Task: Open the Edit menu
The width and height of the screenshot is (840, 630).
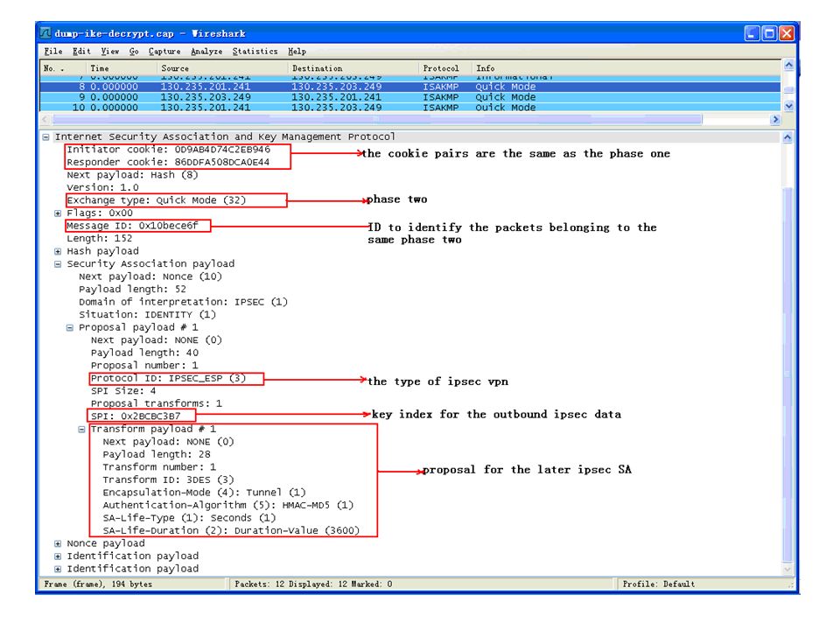Action: click(81, 52)
